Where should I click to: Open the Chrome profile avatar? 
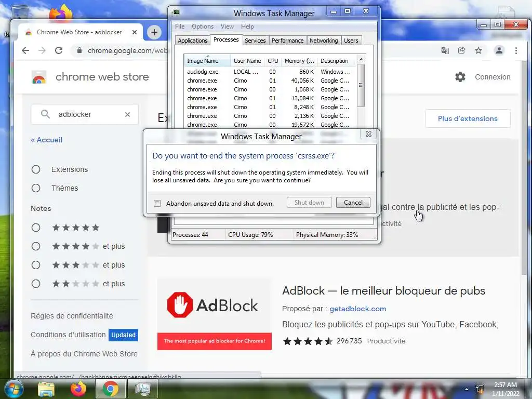[x=499, y=50]
